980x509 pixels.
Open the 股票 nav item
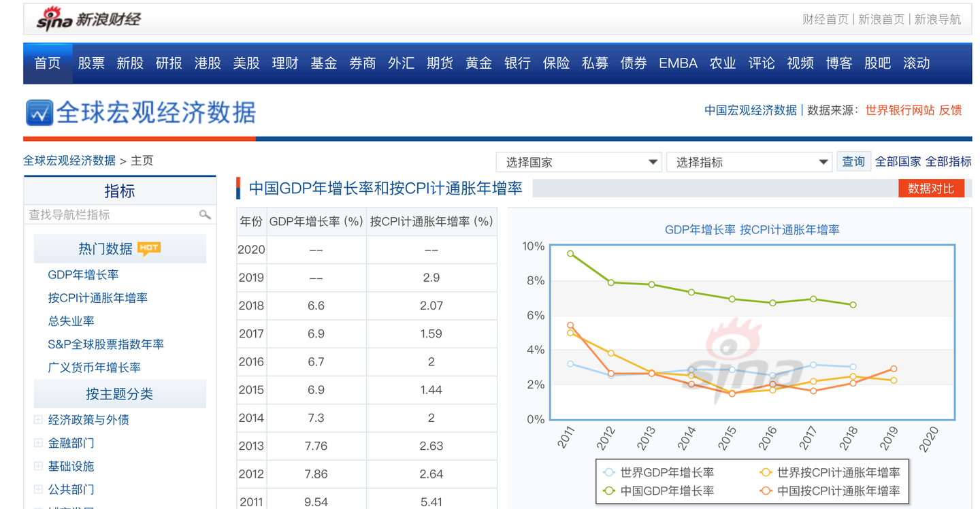pos(91,63)
